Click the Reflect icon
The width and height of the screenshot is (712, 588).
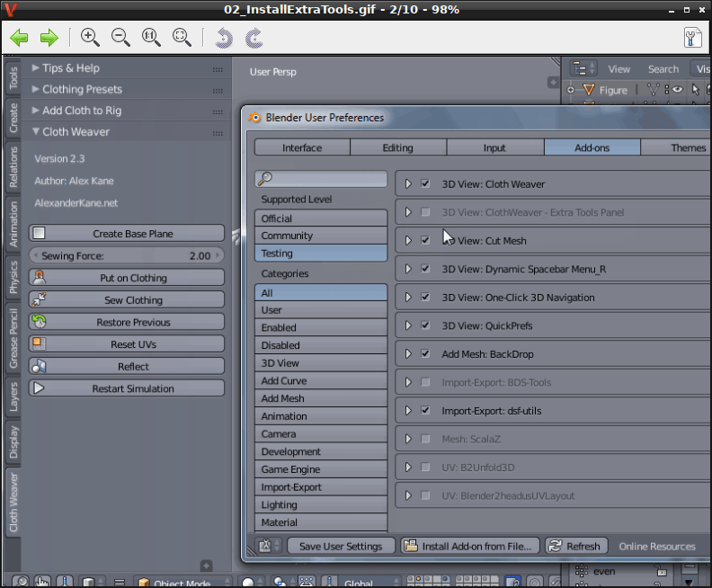pos(40,366)
